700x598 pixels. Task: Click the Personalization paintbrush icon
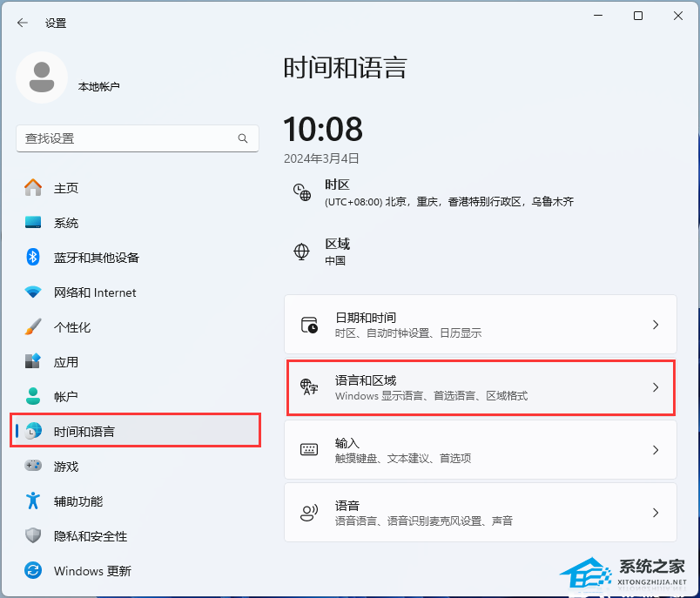[33, 326]
